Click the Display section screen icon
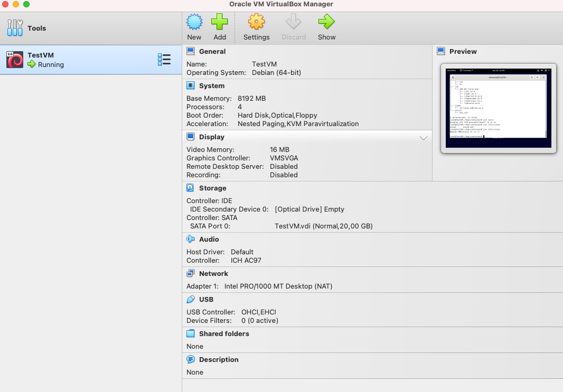 coord(190,137)
